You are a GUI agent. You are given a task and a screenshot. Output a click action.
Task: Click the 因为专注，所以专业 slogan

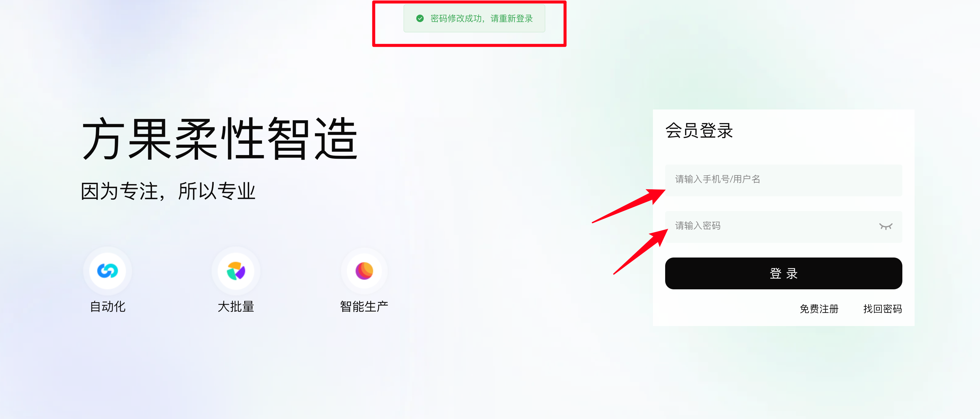click(x=168, y=191)
